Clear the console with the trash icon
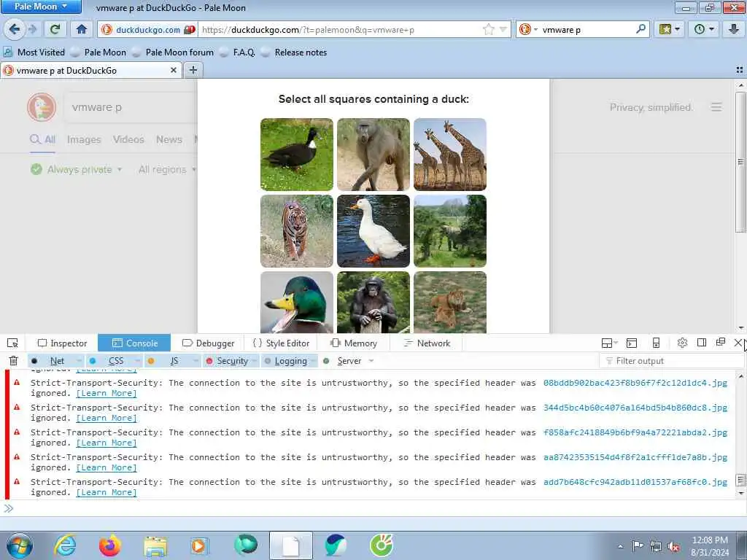The width and height of the screenshot is (747, 560). point(13,360)
